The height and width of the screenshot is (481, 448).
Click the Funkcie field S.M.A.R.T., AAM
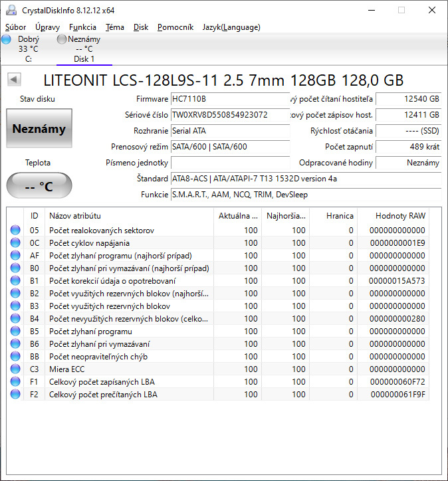[x=306, y=195]
